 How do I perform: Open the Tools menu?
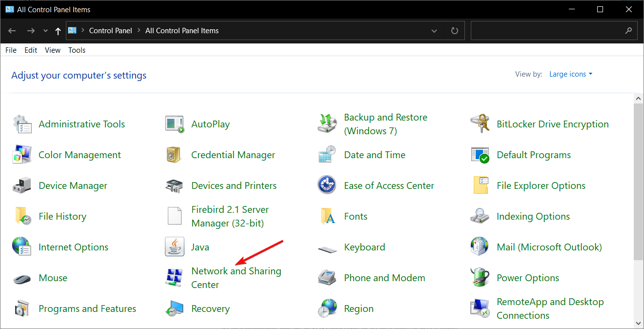point(77,50)
